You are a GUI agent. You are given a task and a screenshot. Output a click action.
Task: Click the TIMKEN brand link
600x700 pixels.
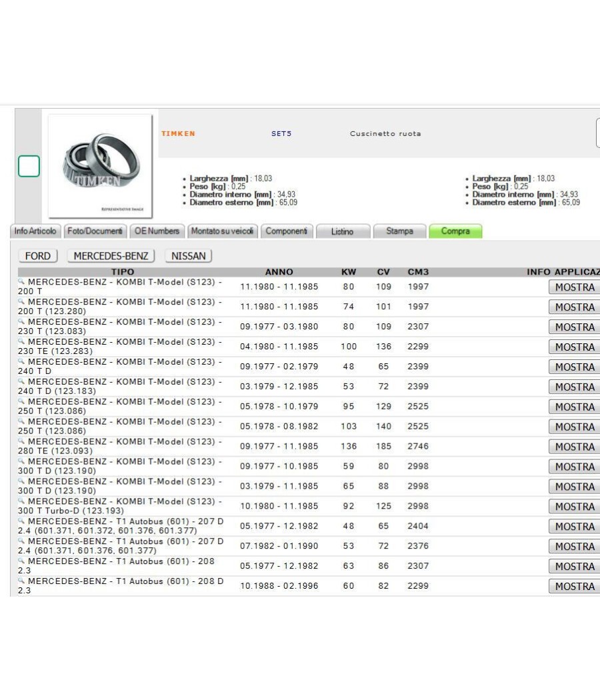(178, 133)
